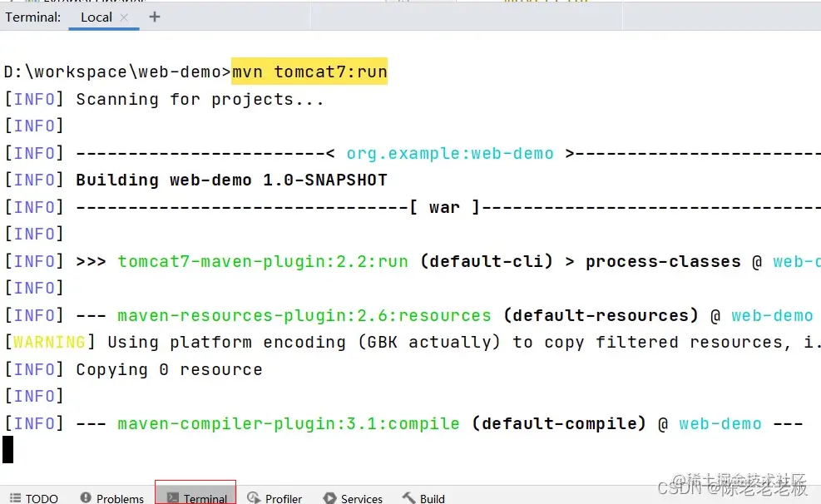Click the Problems warning icon
This screenshot has height=504, width=821.
(x=86, y=497)
